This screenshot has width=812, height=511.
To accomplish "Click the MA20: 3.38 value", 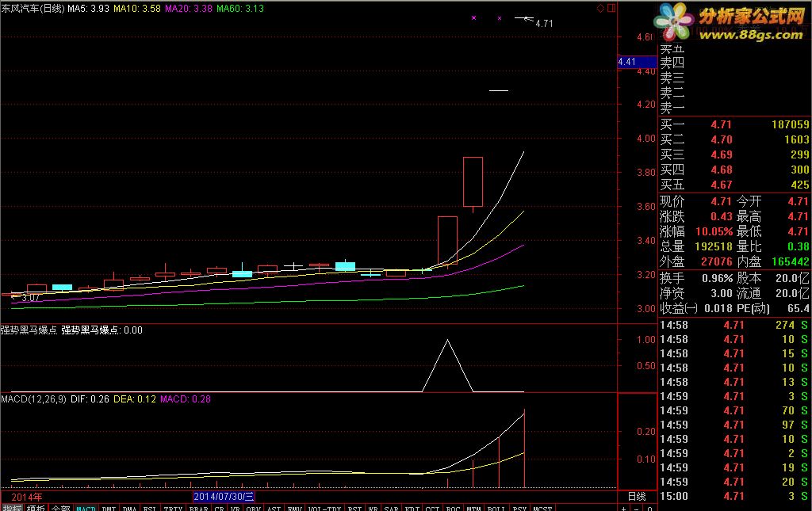I will pyautogui.click(x=189, y=8).
